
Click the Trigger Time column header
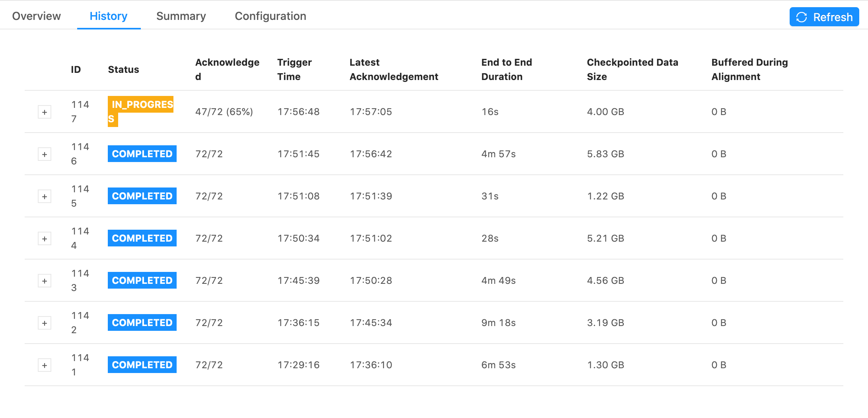click(x=294, y=69)
